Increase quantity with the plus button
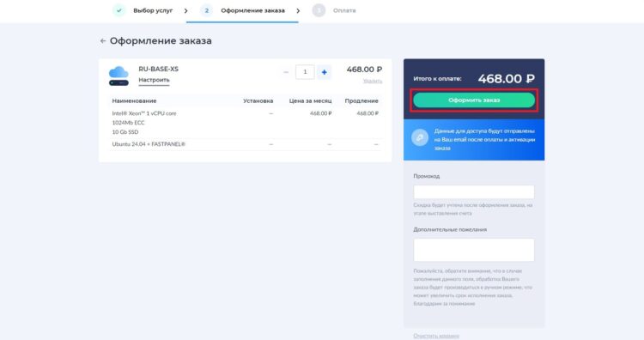The height and width of the screenshot is (340, 644). [x=324, y=72]
